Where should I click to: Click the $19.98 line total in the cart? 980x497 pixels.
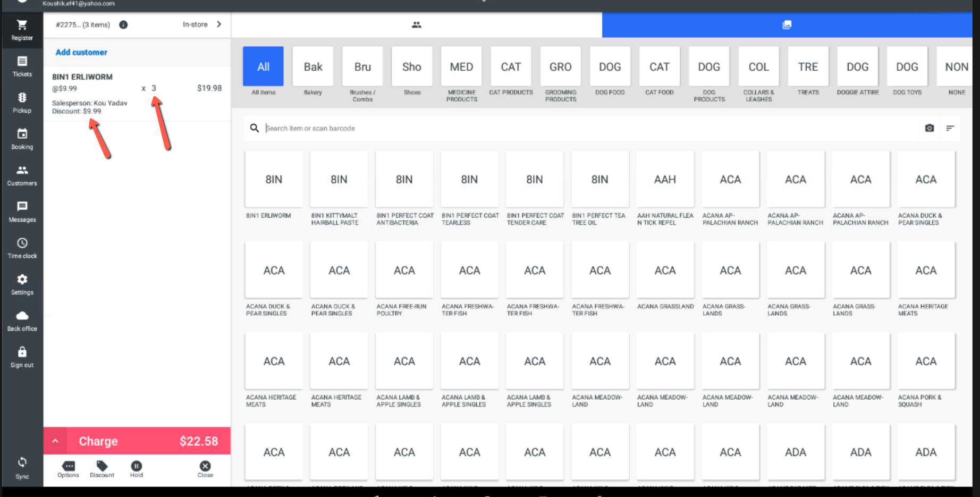coord(209,88)
